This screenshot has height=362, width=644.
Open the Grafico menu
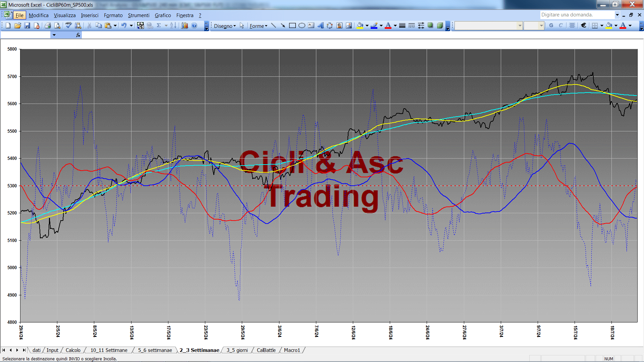point(163,15)
